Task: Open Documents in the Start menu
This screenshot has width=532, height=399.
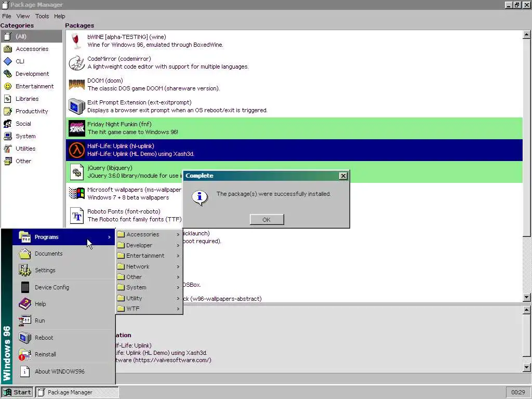Action: pos(64,254)
